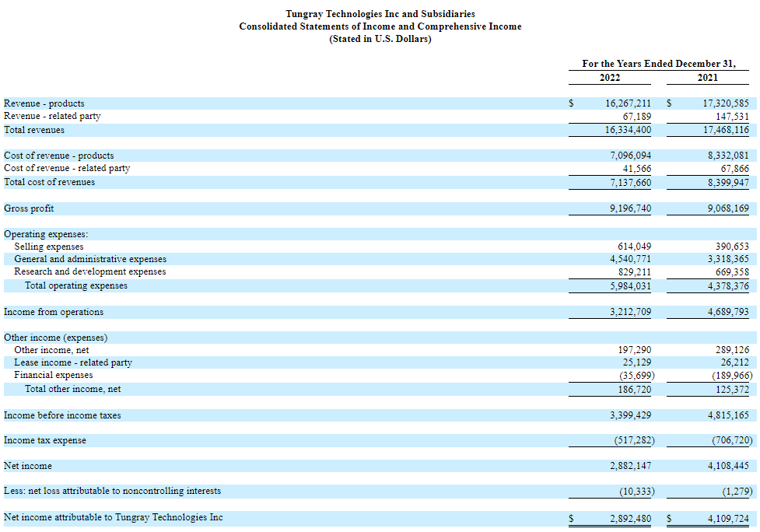Select the "Income tax expense" row label
This screenshot has width=760, height=532.
(45, 440)
